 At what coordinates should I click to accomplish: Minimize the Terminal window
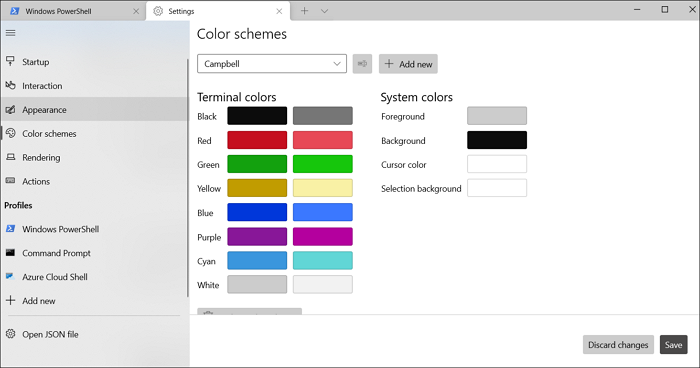tap(637, 9)
